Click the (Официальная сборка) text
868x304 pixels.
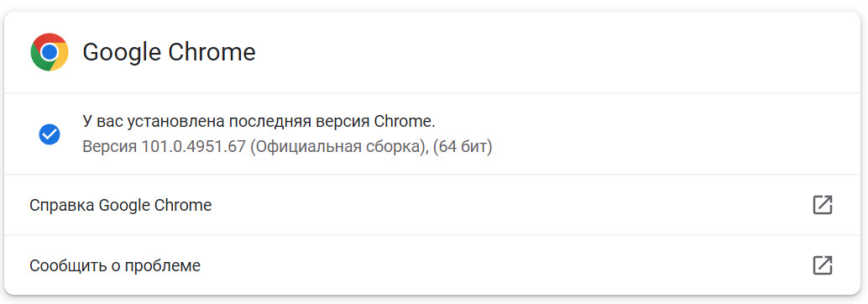(x=339, y=148)
